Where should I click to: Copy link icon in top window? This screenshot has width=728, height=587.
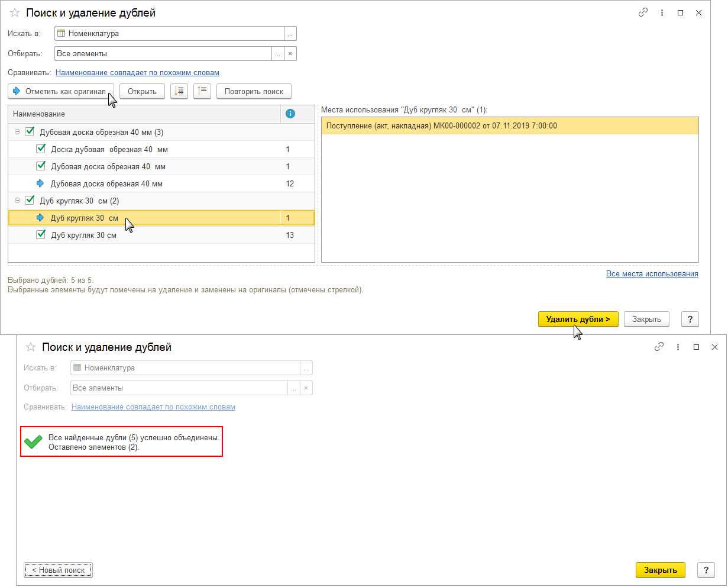point(643,12)
